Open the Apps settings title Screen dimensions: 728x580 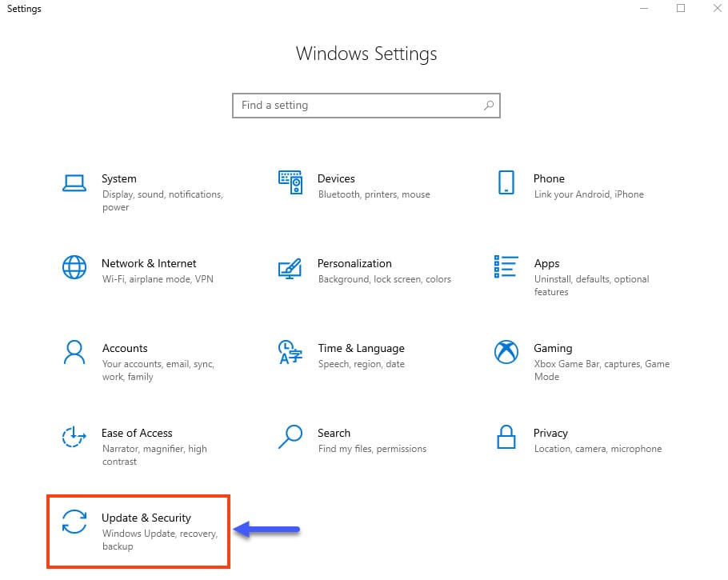click(547, 264)
